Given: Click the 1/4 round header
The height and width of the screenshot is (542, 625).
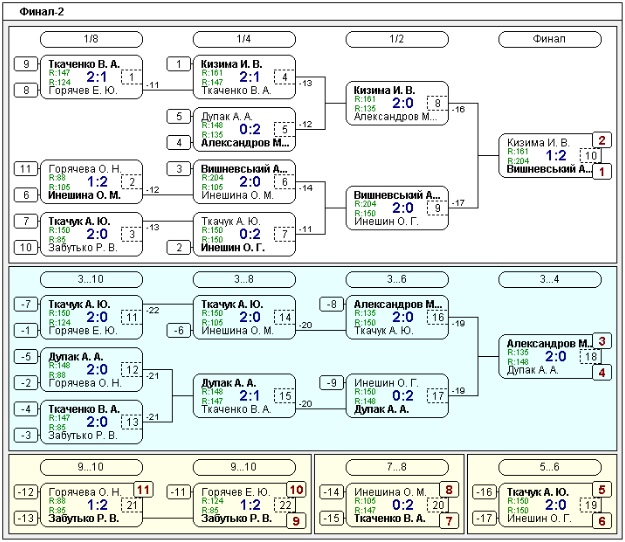Looking at the screenshot, I should pyautogui.click(x=244, y=39).
